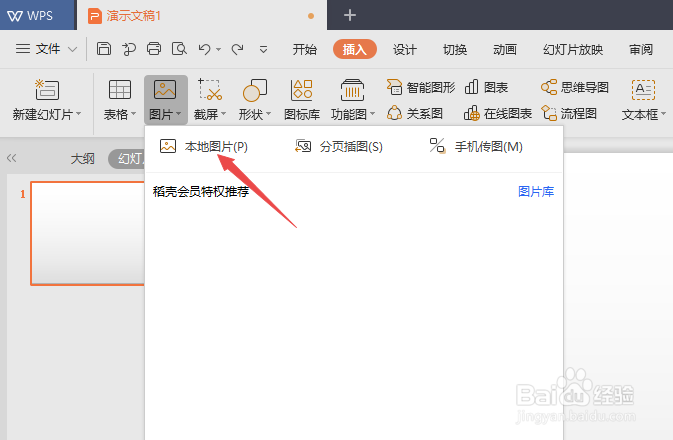
Task: Insert a 关系图 relationship diagram
Action: 415,113
